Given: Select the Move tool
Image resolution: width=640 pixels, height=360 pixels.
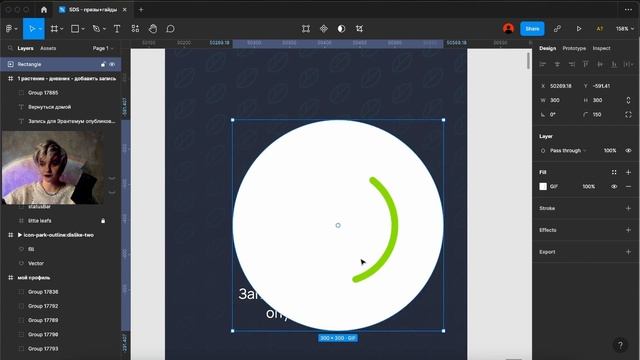Looking at the screenshot, I should coord(31,29).
